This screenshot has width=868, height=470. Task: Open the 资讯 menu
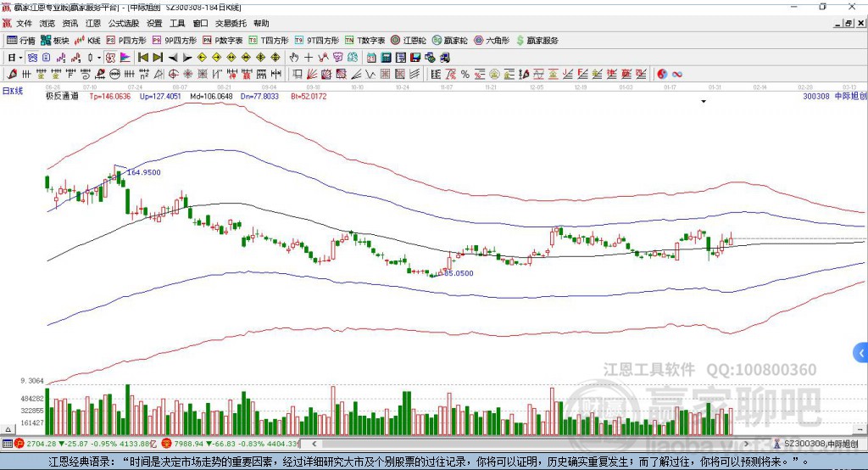click(x=70, y=23)
